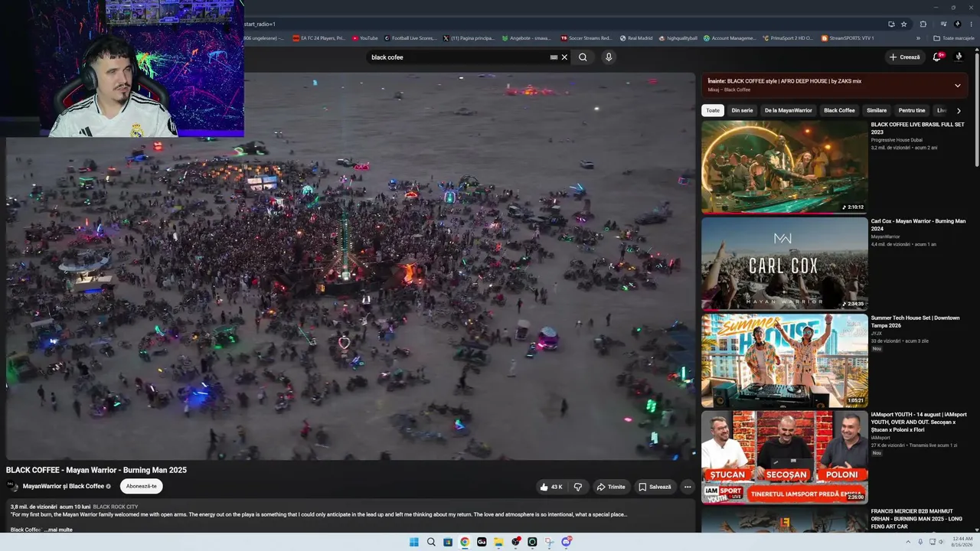
Task: Select the 'Black Coffee' filter chip
Action: point(839,110)
